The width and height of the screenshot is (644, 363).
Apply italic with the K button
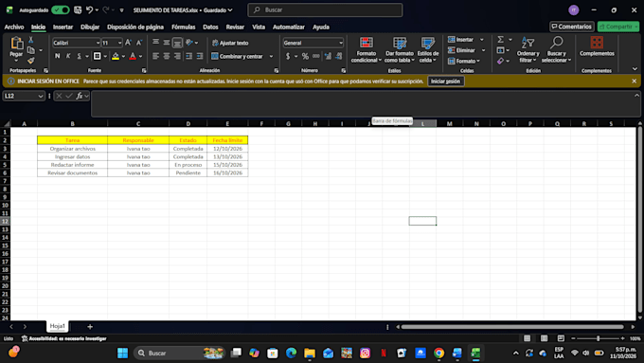[x=68, y=56]
